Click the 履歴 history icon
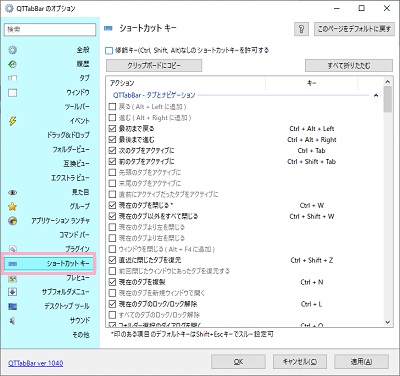This screenshot has width=400, height=376. (x=12, y=64)
